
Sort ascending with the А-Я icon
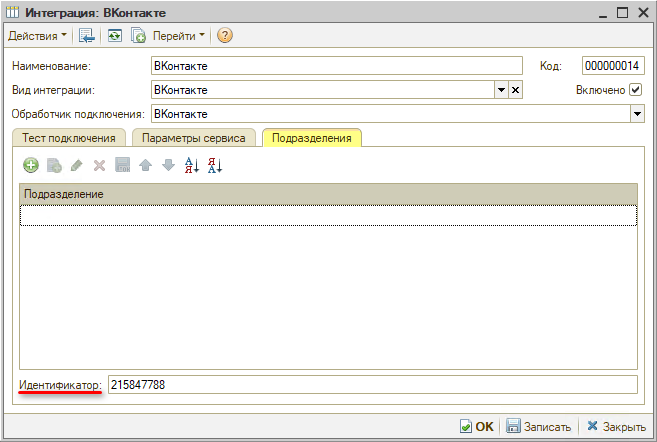tap(191, 165)
